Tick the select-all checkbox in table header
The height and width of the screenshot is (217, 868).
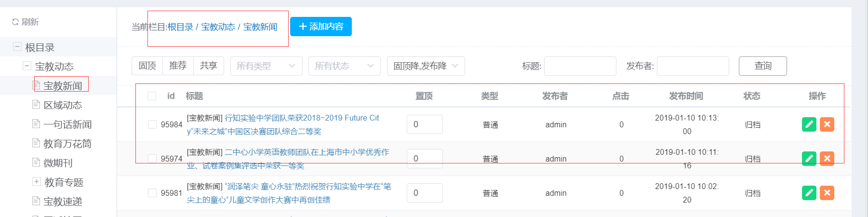pos(152,96)
